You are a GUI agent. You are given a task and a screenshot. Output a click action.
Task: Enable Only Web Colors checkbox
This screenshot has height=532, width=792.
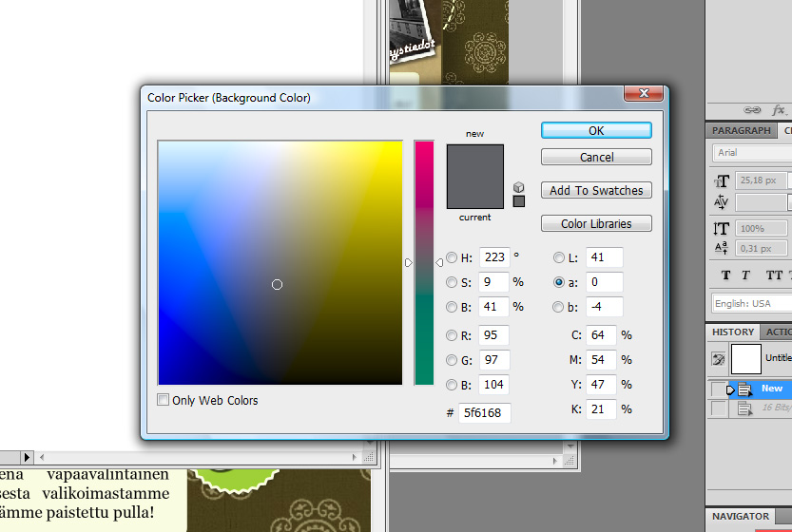click(x=164, y=400)
